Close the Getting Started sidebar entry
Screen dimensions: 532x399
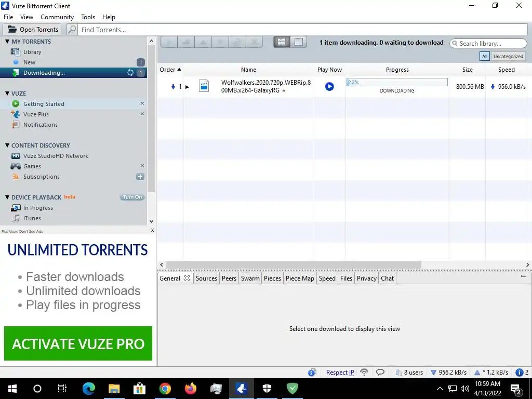142,103
